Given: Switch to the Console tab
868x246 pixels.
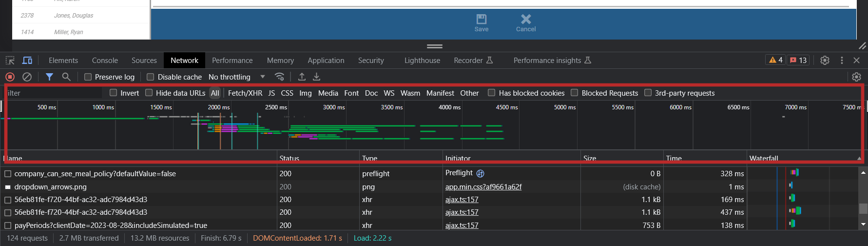Looking at the screenshot, I should (x=105, y=61).
